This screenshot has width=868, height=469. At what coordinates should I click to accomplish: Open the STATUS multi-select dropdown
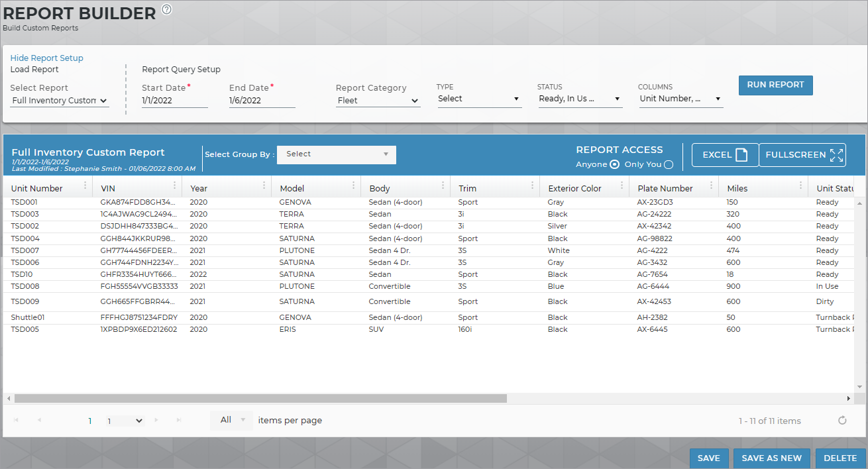580,99
